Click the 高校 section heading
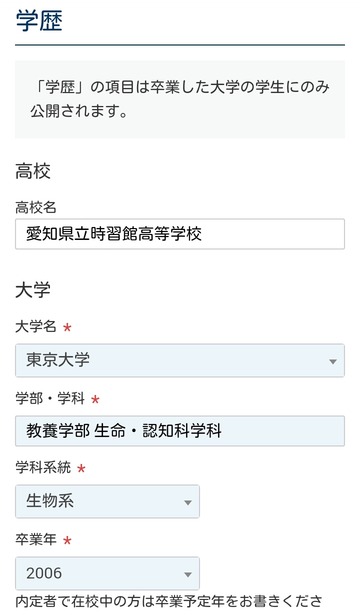The height and width of the screenshot is (615, 360). (x=33, y=172)
